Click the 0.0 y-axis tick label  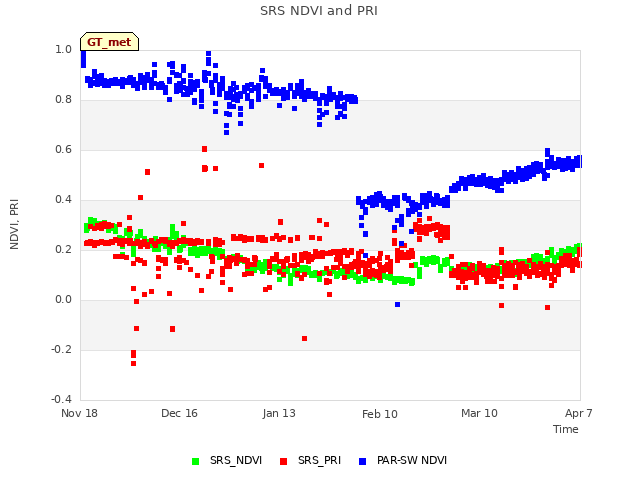tap(63, 300)
